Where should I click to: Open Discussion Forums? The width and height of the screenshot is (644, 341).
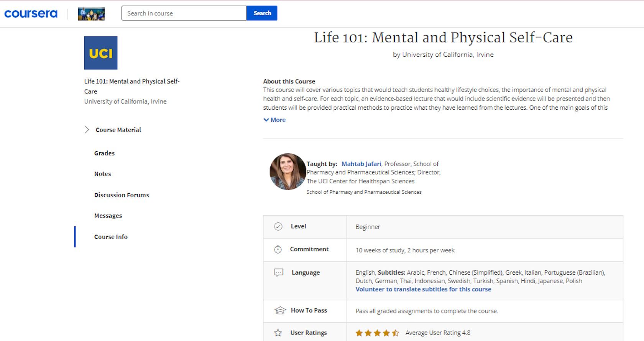coord(122,195)
